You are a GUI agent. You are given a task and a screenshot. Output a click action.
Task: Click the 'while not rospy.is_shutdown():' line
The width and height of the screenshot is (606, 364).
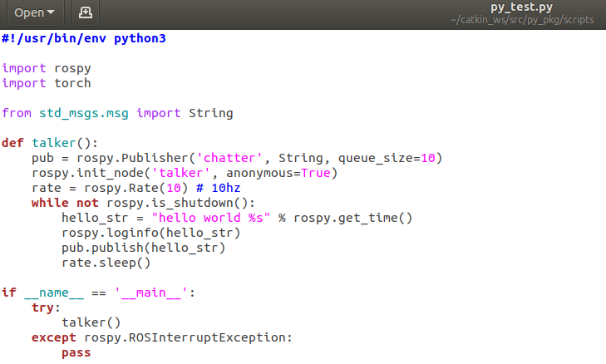[x=143, y=203]
